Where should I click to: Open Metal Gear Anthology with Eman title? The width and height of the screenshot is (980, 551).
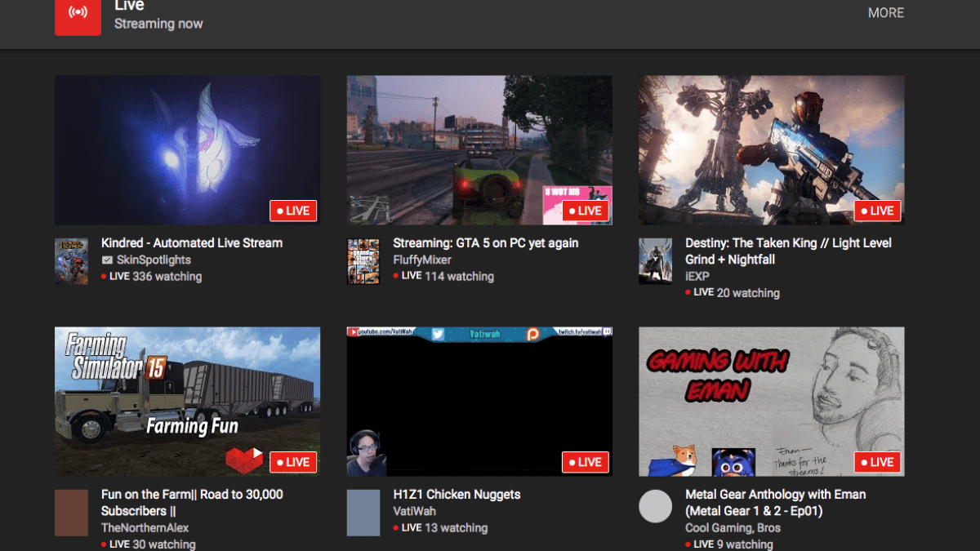pos(775,494)
